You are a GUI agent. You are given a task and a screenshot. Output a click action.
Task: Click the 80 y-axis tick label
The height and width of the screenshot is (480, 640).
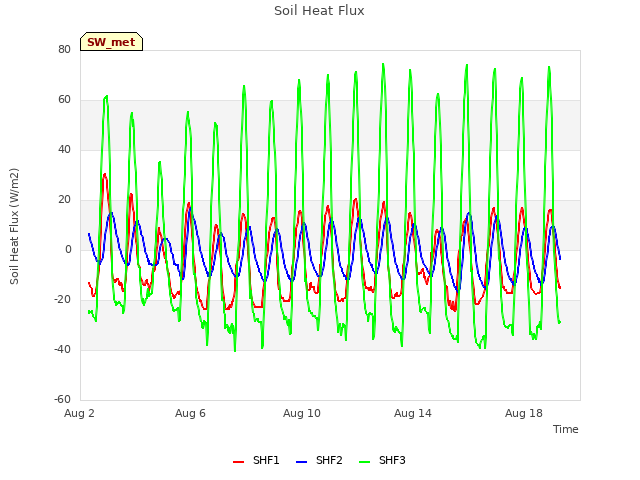(64, 49)
